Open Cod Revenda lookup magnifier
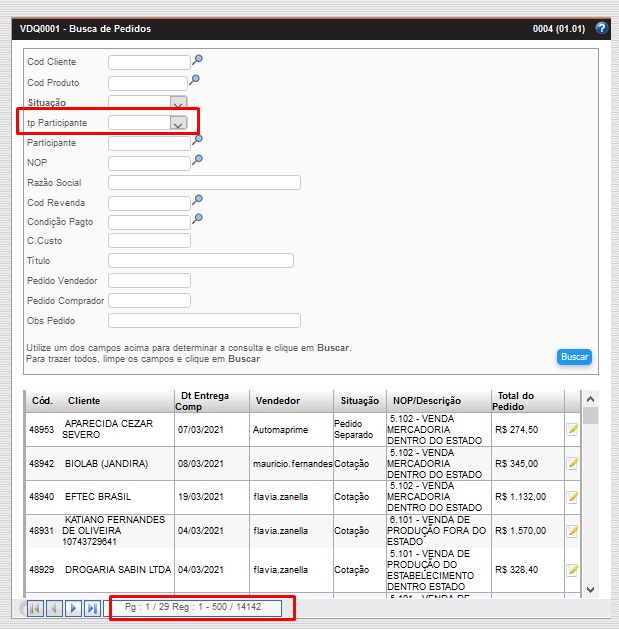The width and height of the screenshot is (619, 629). [x=197, y=200]
